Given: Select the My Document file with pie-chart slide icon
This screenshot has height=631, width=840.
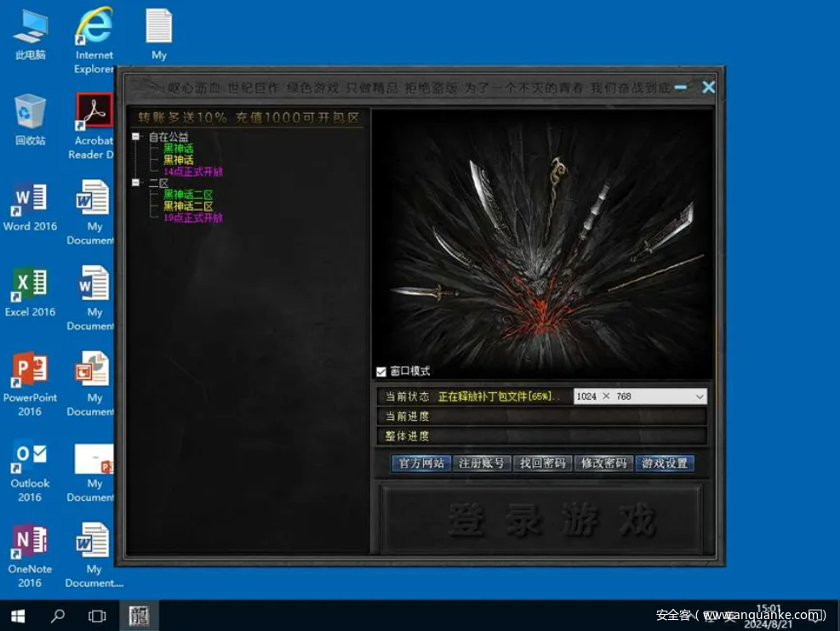Looking at the screenshot, I should (92, 384).
